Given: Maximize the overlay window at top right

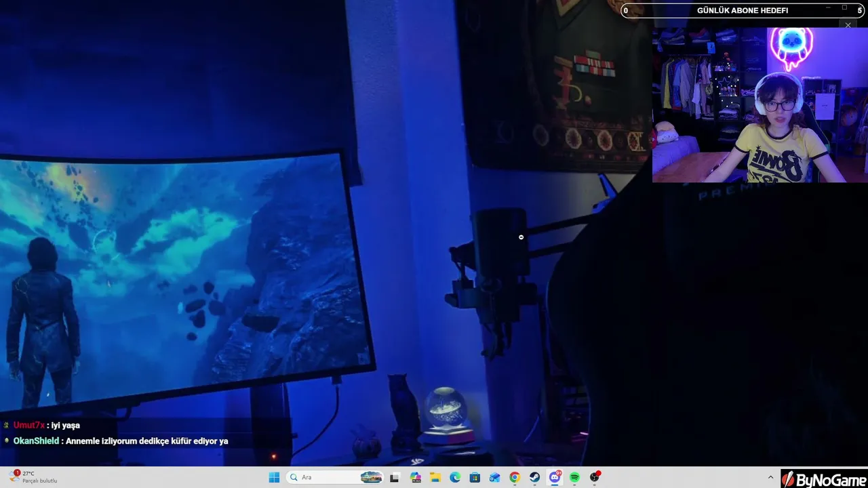Looking at the screenshot, I should pyautogui.click(x=844, y=7).
